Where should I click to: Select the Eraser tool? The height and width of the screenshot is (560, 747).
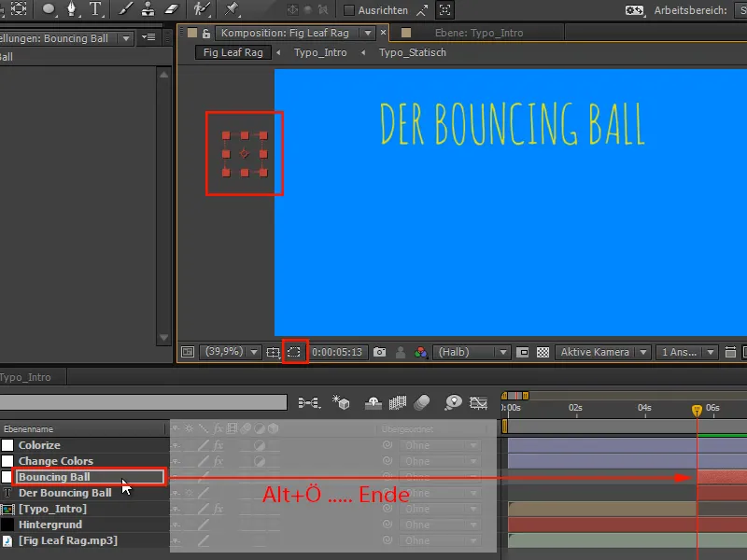[172, 9]
